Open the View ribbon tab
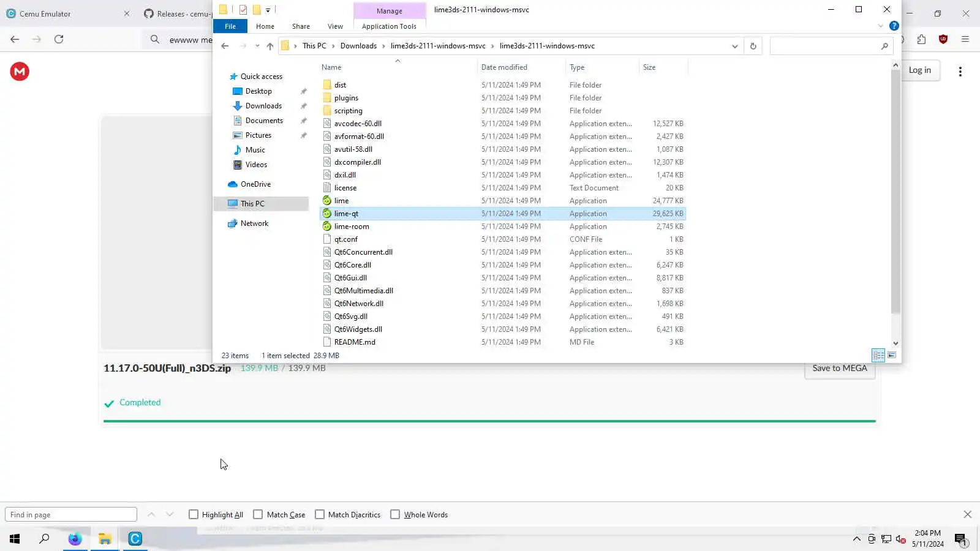The height and width of the screenshot is (551, 980). (335, 26)
